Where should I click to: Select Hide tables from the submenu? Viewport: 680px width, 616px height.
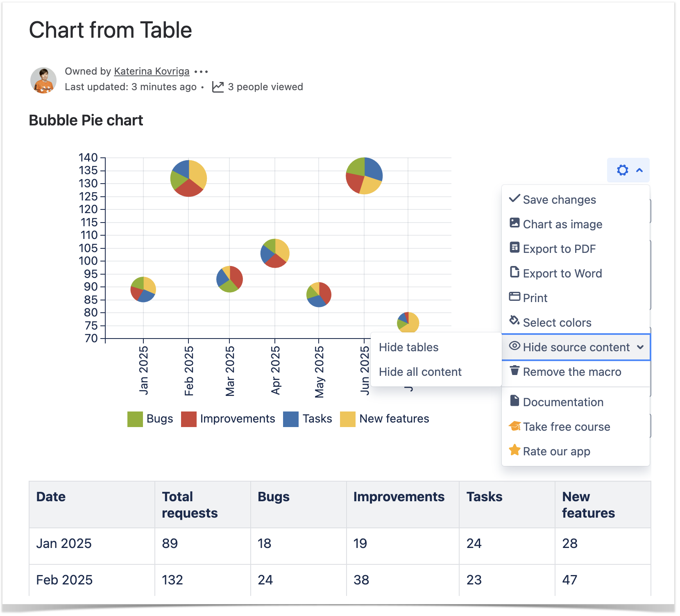(x=408, y=347)
